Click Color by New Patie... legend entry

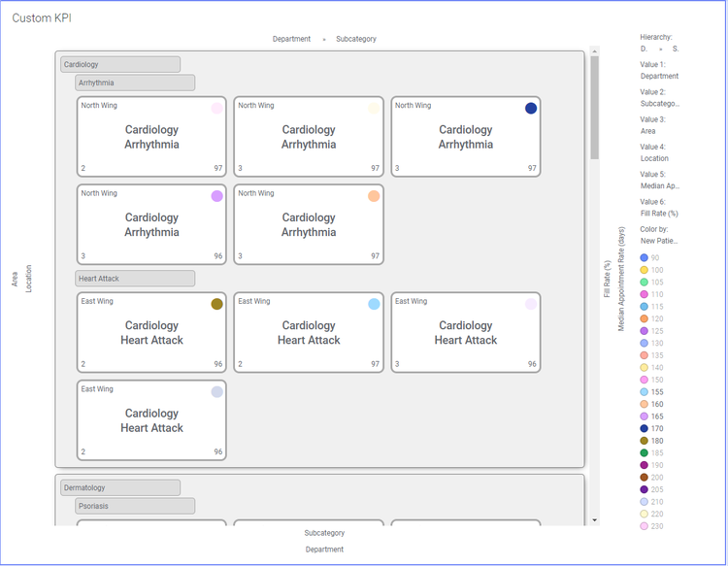coord(659,241)
